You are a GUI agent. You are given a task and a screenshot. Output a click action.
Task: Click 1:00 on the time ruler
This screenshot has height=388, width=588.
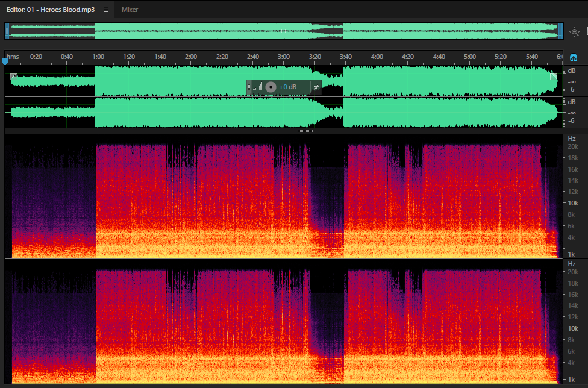[x=98, y=57]
